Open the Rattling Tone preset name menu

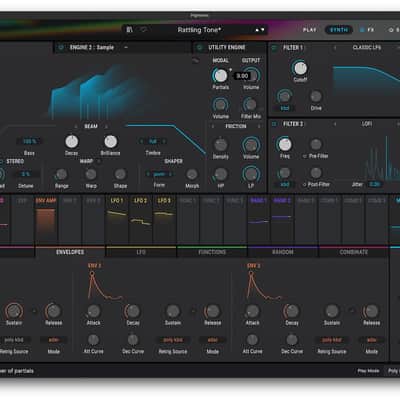point(199,30)
